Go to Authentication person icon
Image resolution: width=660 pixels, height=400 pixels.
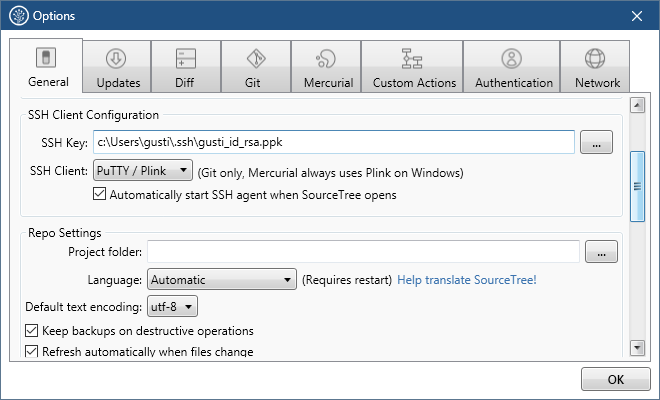[512, 58]
